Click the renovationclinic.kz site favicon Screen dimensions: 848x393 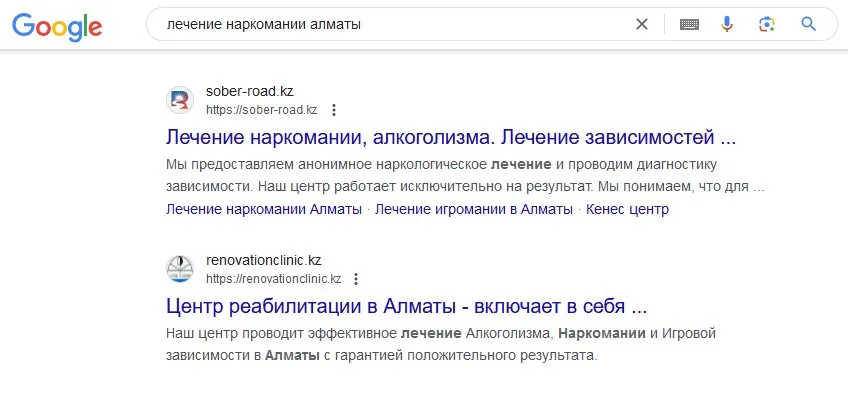coord(180,269)
